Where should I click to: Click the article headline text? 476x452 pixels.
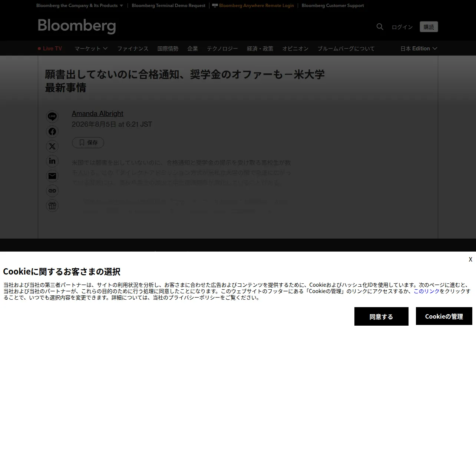pos(185,81)
